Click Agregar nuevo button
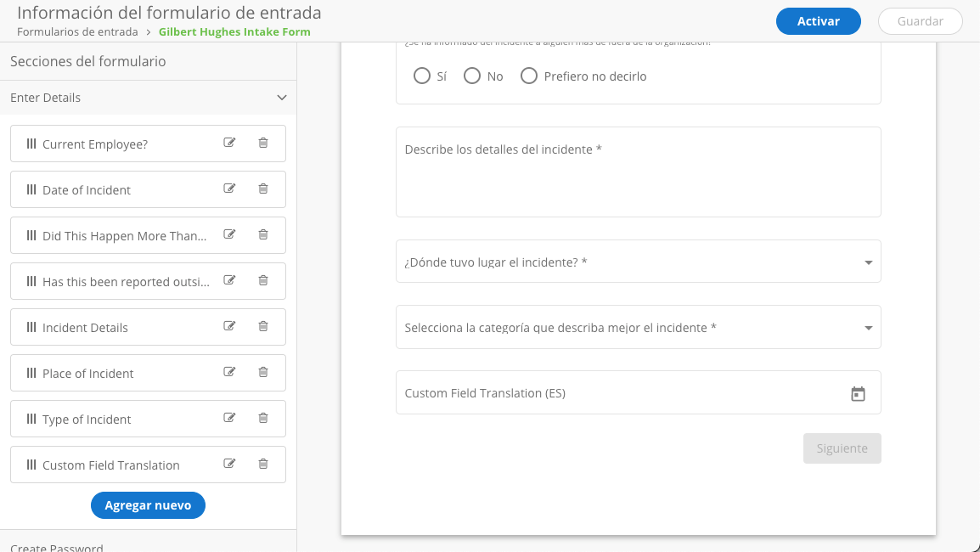 click(x=148, y=505)
